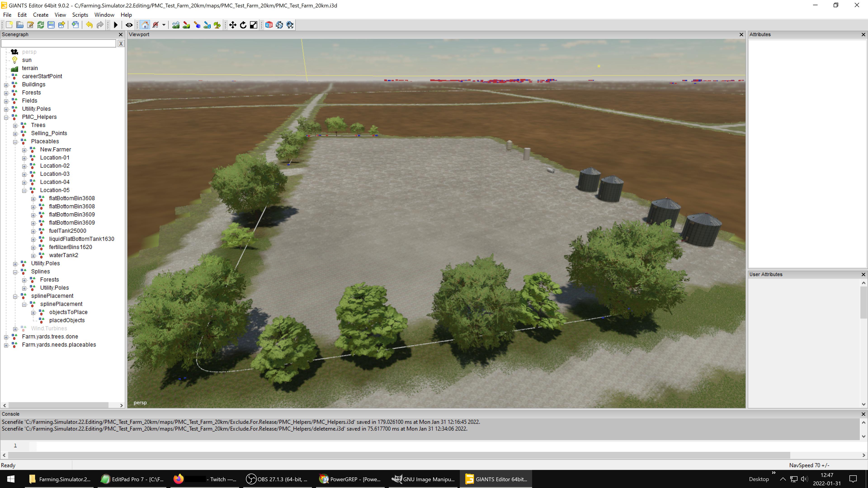This screenshot has height=488, width=868.
Task: Open the Window menu
Action: click(x=104, y=15)
